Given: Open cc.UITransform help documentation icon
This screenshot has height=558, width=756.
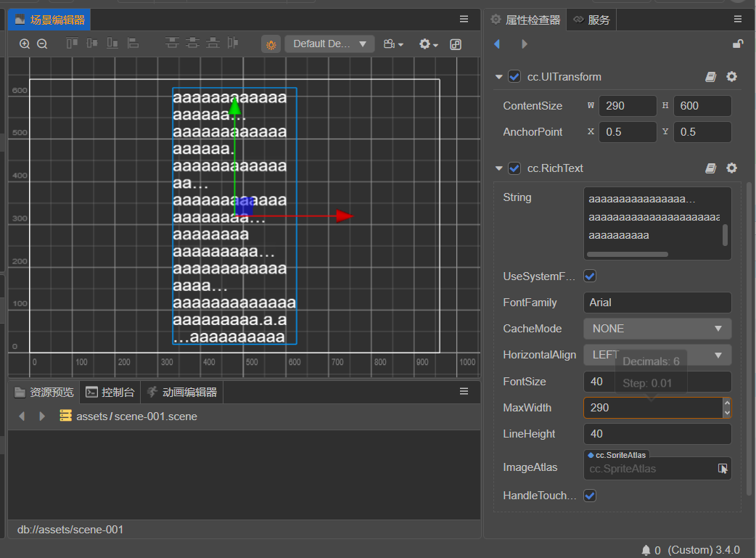Looking at the screenshot, I should [x=711, y=77].
